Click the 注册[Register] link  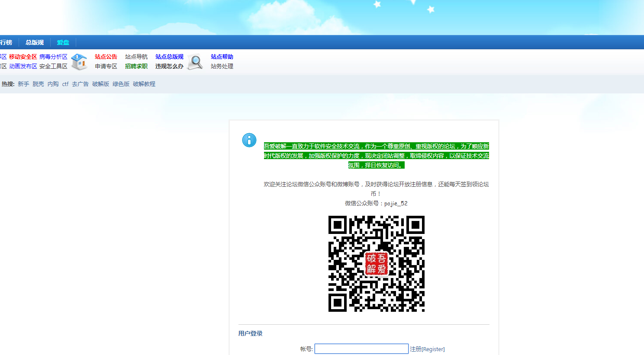click(427, 349)
